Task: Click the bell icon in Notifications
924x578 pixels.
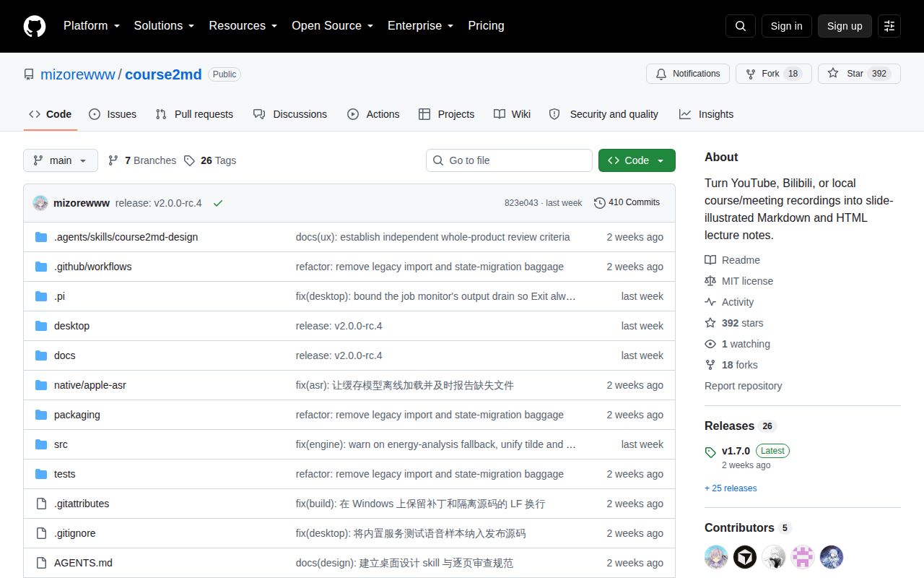Action: click(x=661, y=74)
